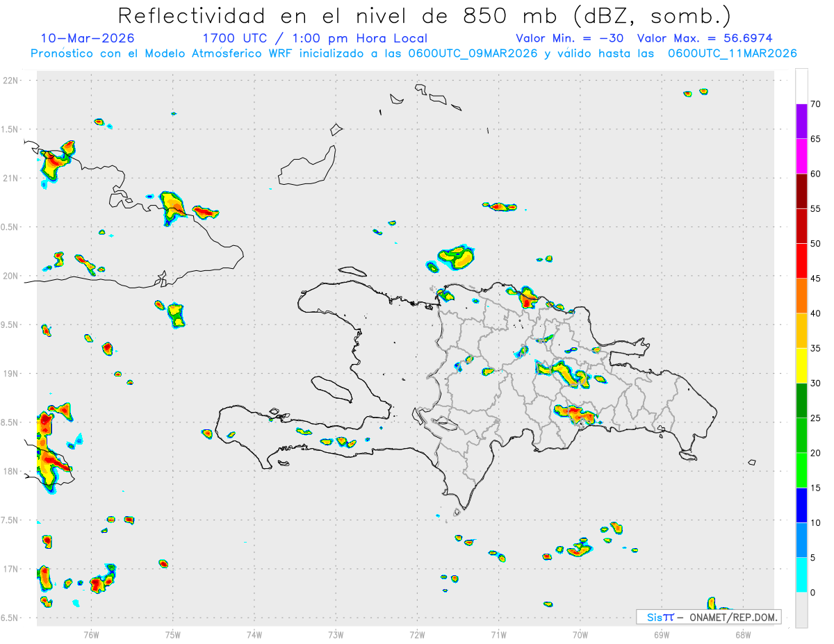
Task: Click the '73W' longitude label
Action: pos(336,634)
